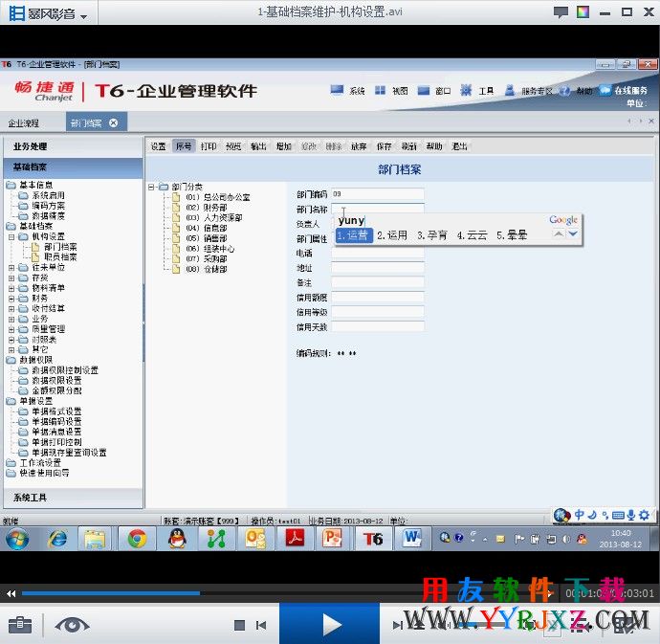Viewport: 660px width, 644px height.
Task: Stop video playback with the square button
Action: click(x=239, y=626)
